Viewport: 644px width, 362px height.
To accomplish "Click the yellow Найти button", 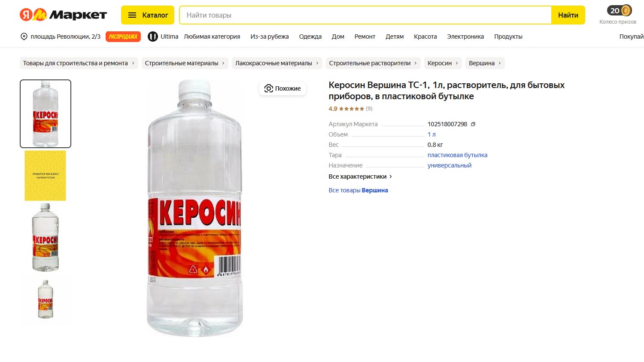I will point(568,15).
